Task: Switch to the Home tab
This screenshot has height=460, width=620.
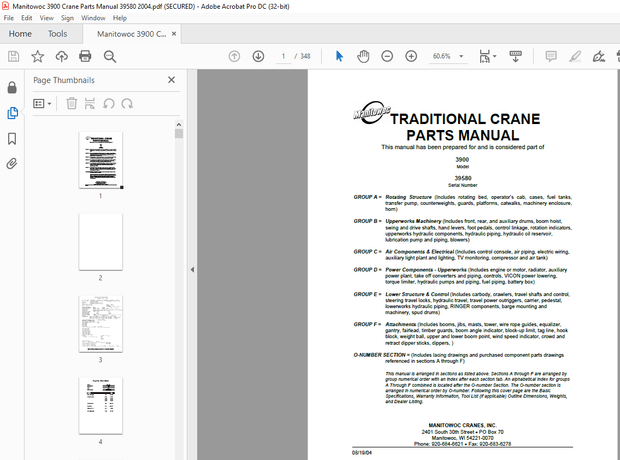Action: click(x=20, y=34)
